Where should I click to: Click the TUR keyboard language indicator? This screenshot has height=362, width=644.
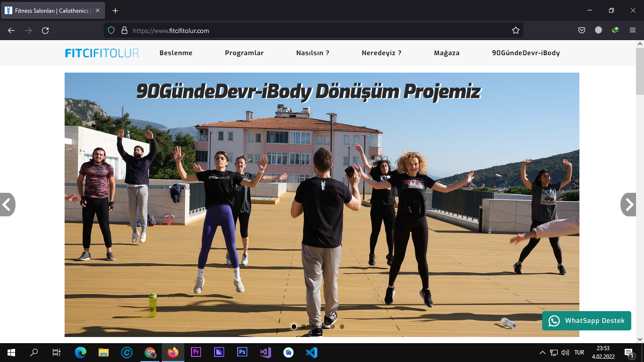(579, 353)
